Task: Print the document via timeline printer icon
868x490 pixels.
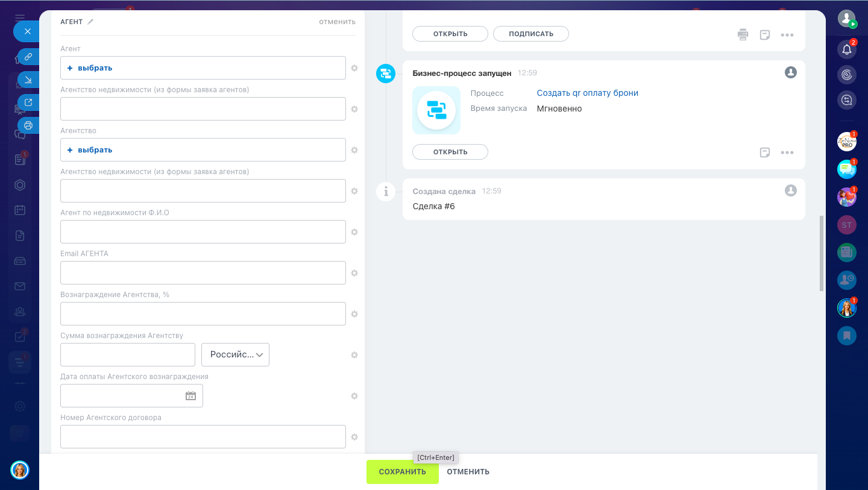Action: 743,34
